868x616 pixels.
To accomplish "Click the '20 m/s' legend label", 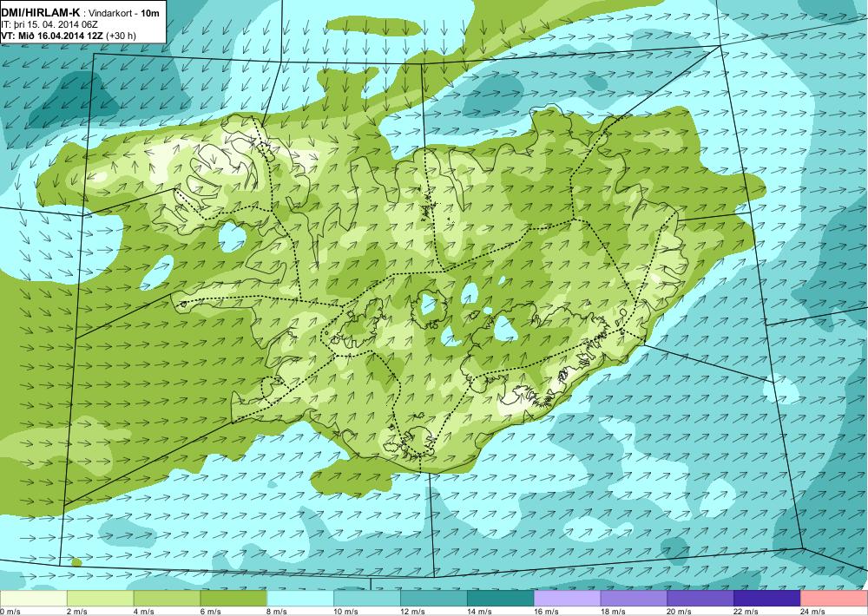I will (680, 611).
